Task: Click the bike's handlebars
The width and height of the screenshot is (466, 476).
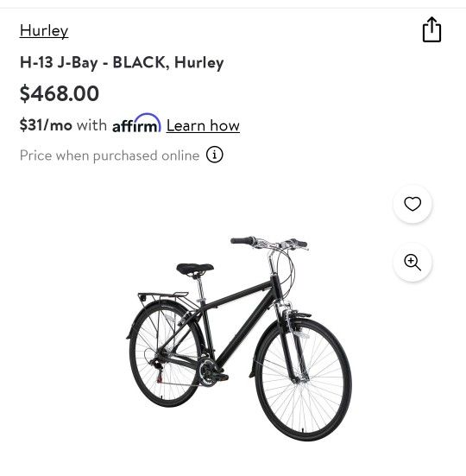Action: tap(269, 243)
